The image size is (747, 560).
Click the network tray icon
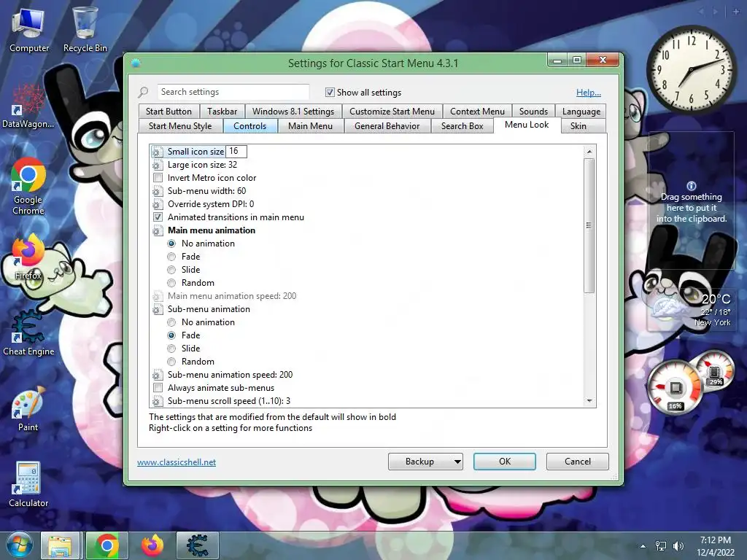pyautogui.click(x=661, y=546)
